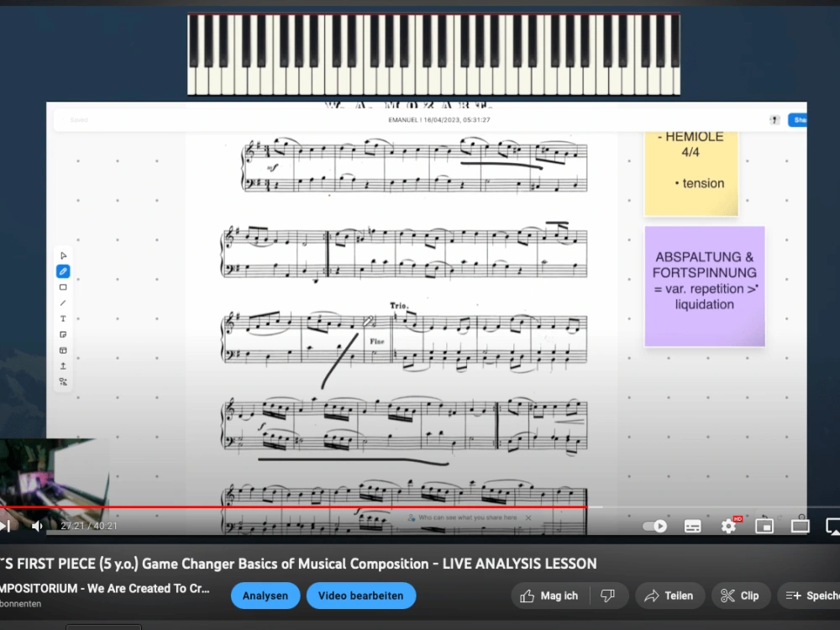
Task: Select the pen drawing tool
Action: coord(63,271)
